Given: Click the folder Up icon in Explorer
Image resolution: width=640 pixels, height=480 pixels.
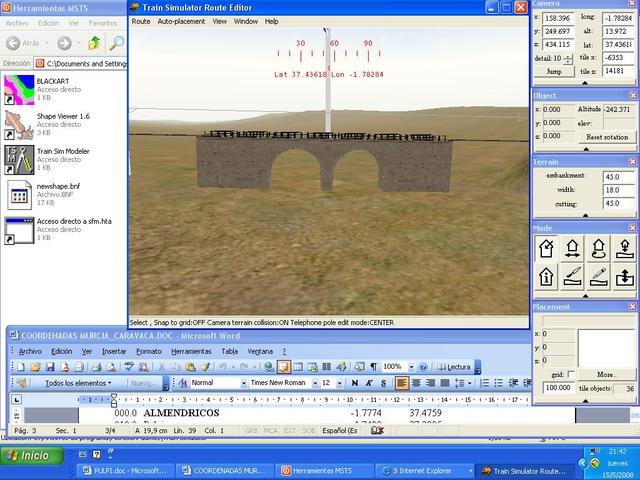Looking at the screenshot, I should tap(94, 43).
